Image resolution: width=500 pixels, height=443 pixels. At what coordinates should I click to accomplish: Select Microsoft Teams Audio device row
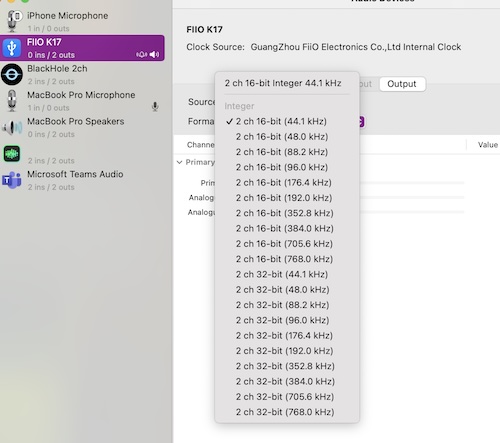[x=82, y=180]
